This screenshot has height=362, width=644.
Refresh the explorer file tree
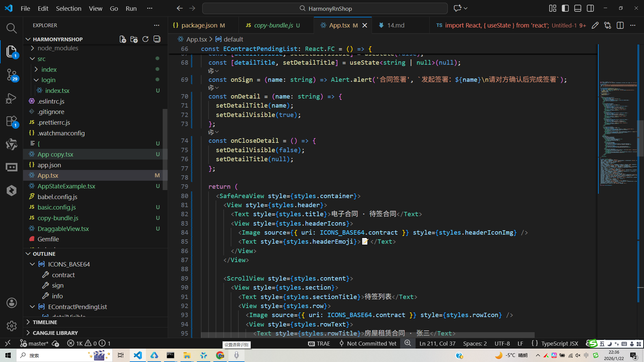pyautogui.click(x=145, y=39)
